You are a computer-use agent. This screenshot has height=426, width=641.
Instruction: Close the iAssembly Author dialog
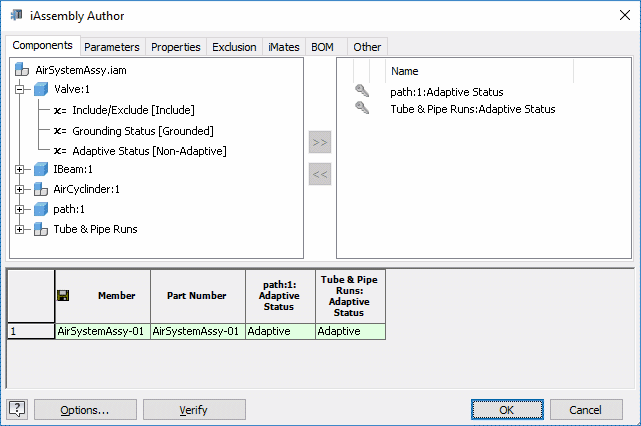point(625,16)
